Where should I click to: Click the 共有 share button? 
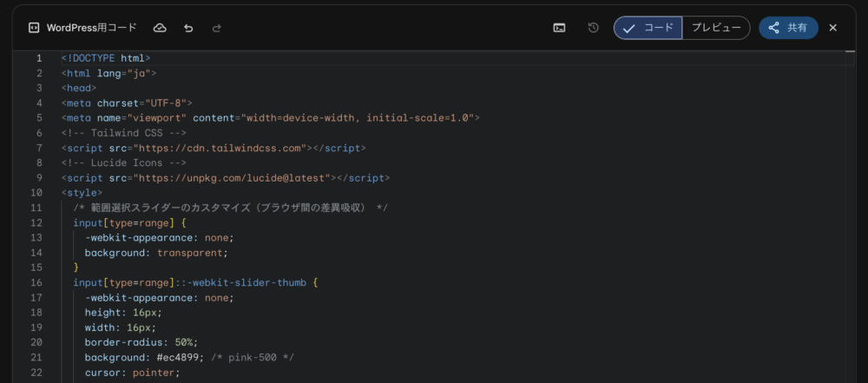788,28
